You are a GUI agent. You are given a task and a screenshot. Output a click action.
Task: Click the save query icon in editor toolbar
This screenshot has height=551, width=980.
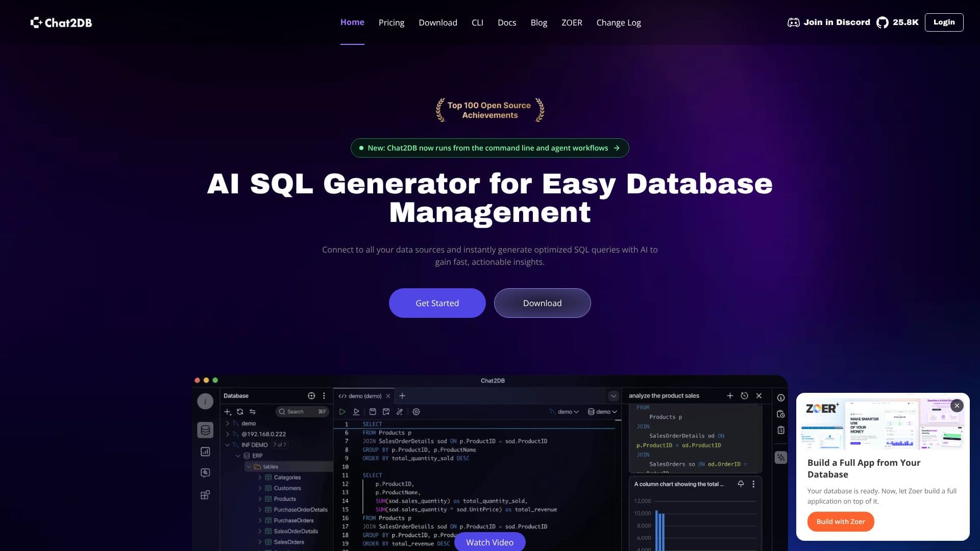click(373, 412)
